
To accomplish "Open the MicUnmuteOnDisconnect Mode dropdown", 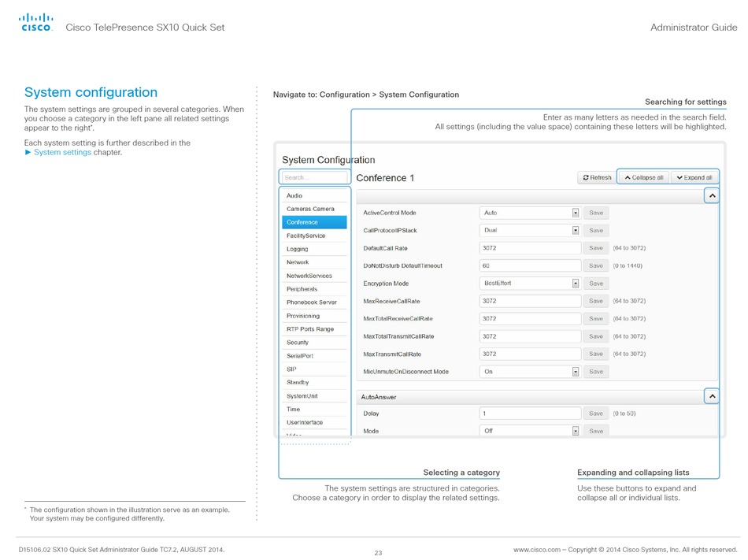I will (530, 372).
